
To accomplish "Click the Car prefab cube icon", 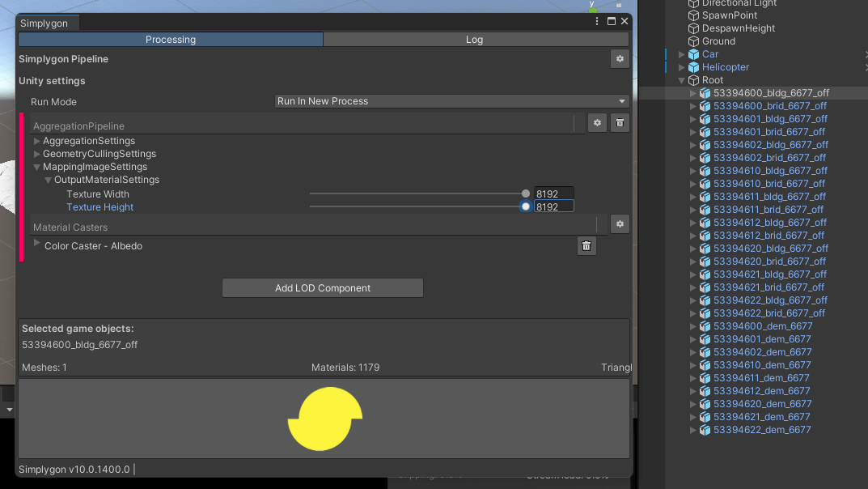I will [693, 54].
